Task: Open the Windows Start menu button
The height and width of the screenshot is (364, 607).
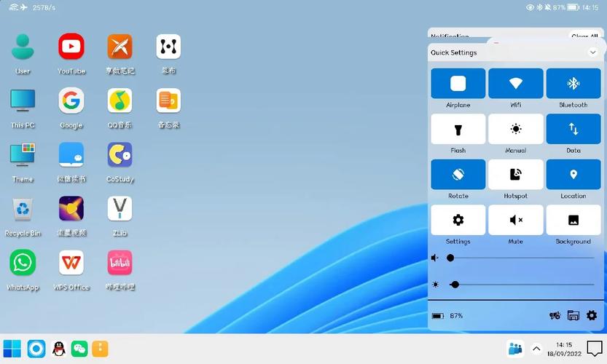Action: click(12, 349)
